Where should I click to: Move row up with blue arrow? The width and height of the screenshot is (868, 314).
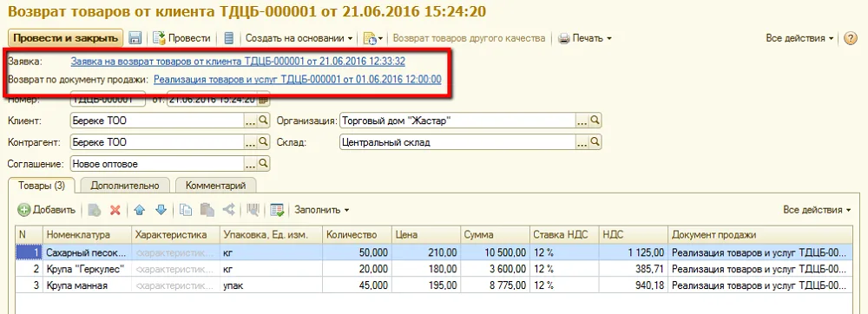pyautogui.click(x=140, y=210)
